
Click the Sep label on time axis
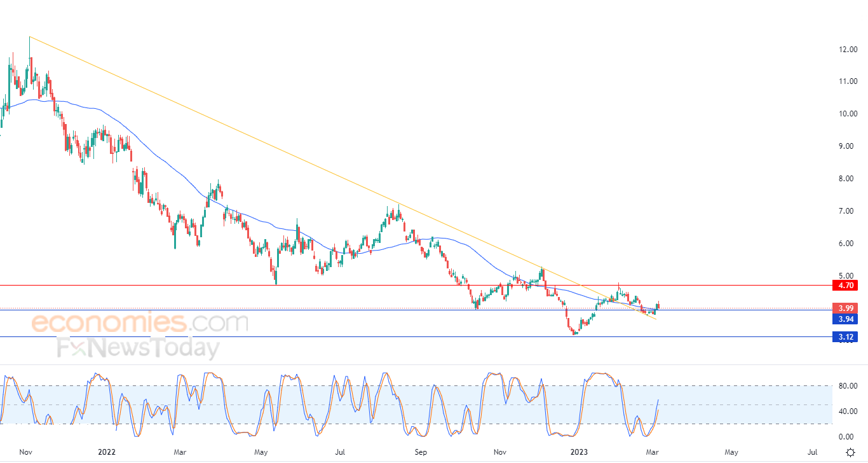click(420, 452)
